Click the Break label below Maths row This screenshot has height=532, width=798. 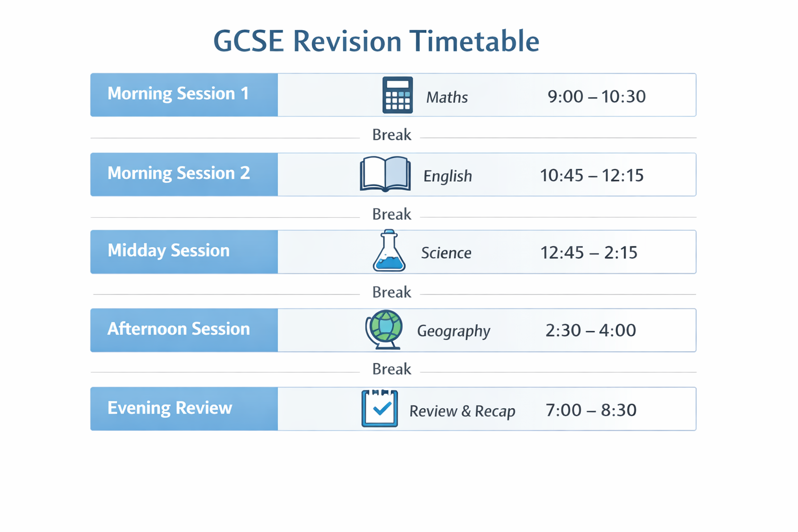click(x=391, y=135)
